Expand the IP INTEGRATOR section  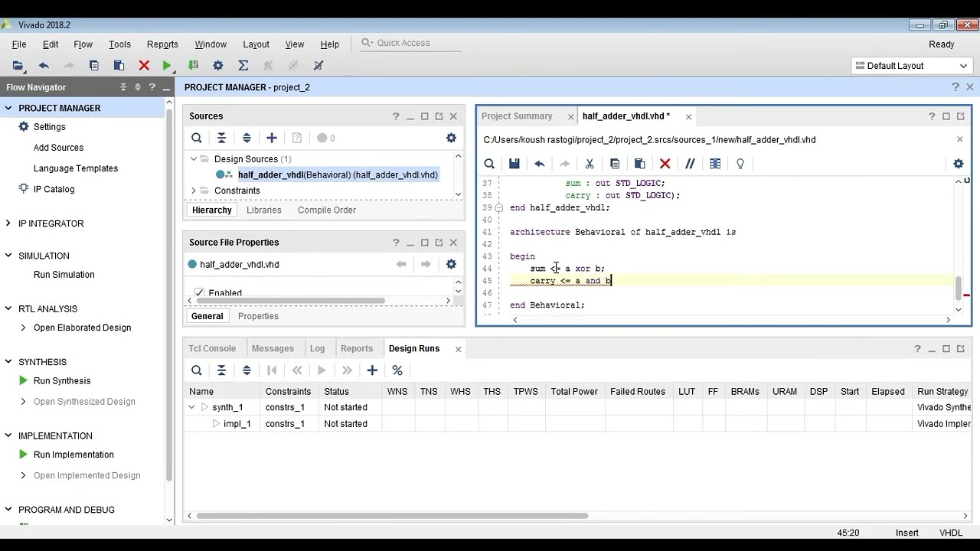(8, 223)
